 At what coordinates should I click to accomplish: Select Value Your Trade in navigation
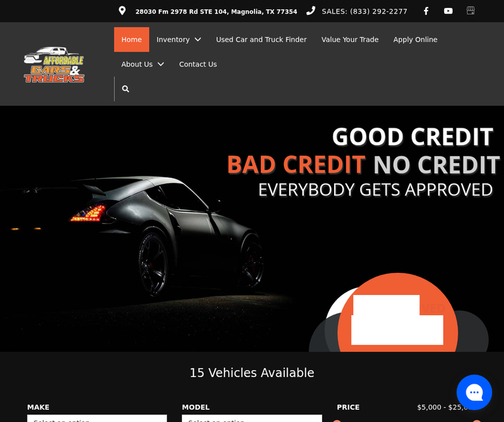click(x=349, y=40)
